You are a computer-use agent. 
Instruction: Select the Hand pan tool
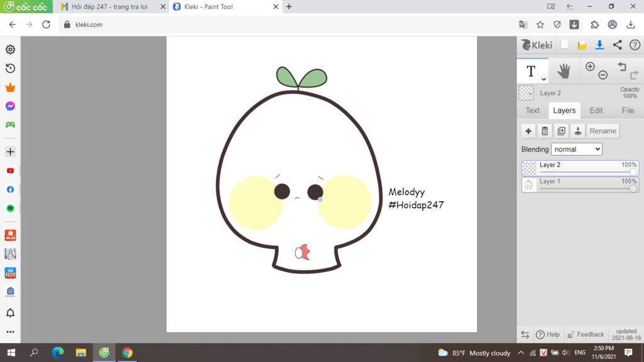click(564, 72)
